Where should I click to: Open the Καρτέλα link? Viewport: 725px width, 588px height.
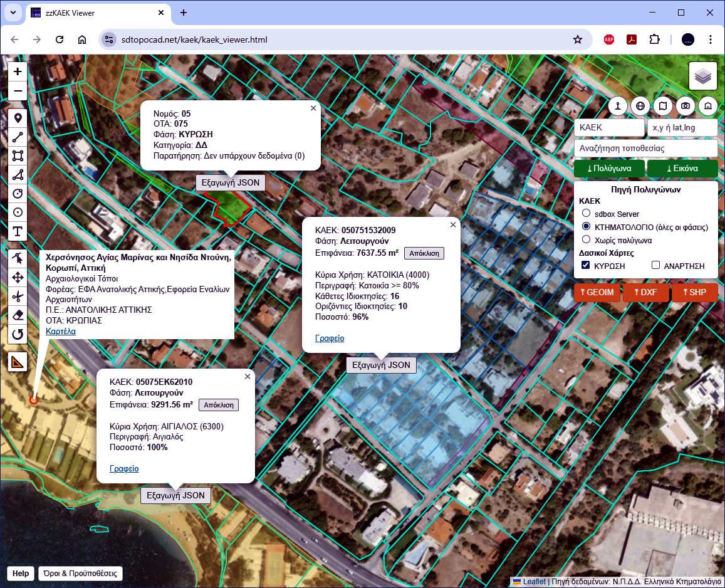coord(61,331)
